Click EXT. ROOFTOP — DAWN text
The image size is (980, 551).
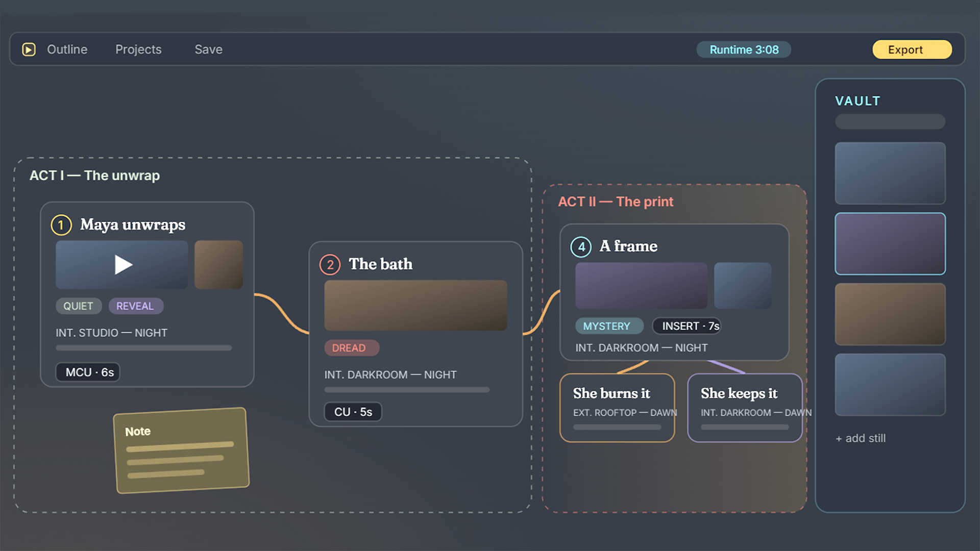click(625, 412)
